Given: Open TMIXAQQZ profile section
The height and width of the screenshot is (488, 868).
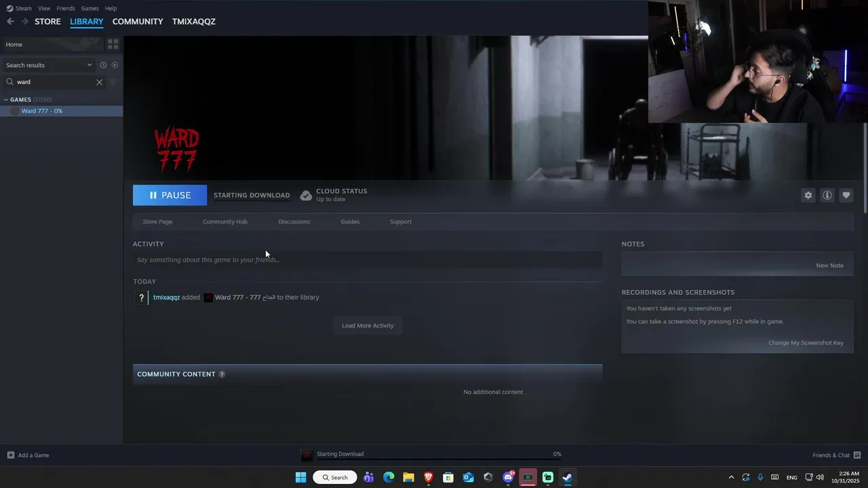Looking at the screenshot, I should pos(194,22).
